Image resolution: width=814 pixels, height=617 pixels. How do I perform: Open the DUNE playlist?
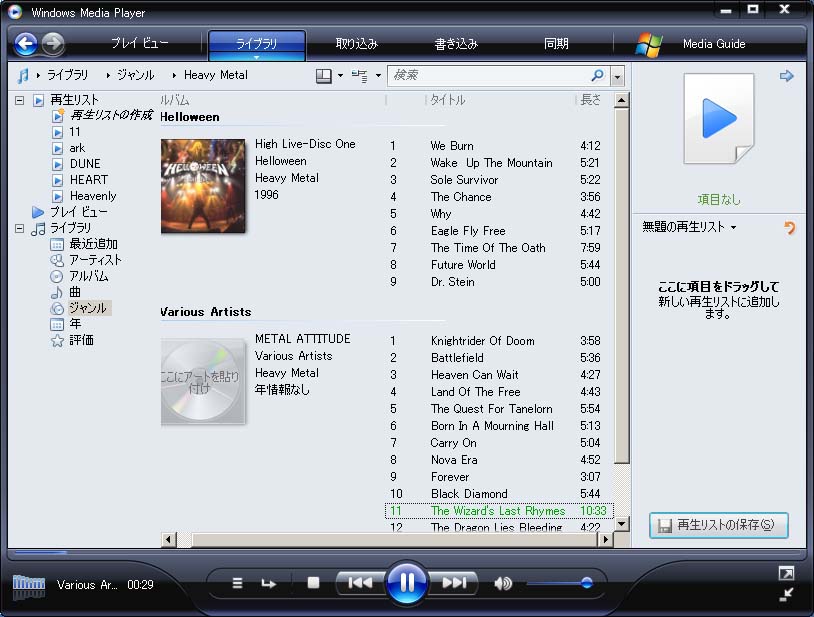click(85, 164)
